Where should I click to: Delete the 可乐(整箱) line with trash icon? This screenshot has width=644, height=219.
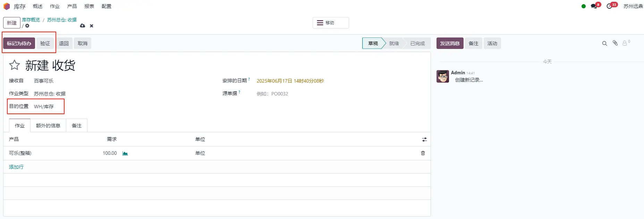pyautogui.click(x=423, y=153)
